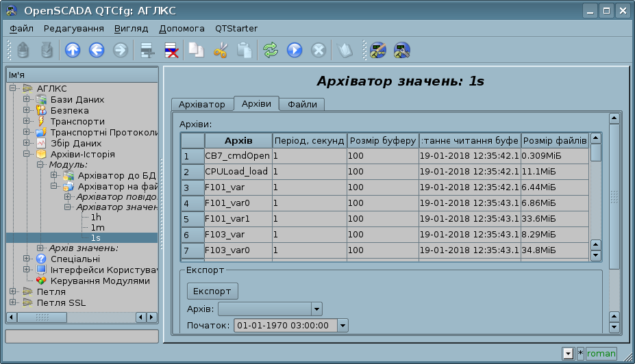Click the Delete item icon with red cross

pyautogui.click(x=170, y=50)
